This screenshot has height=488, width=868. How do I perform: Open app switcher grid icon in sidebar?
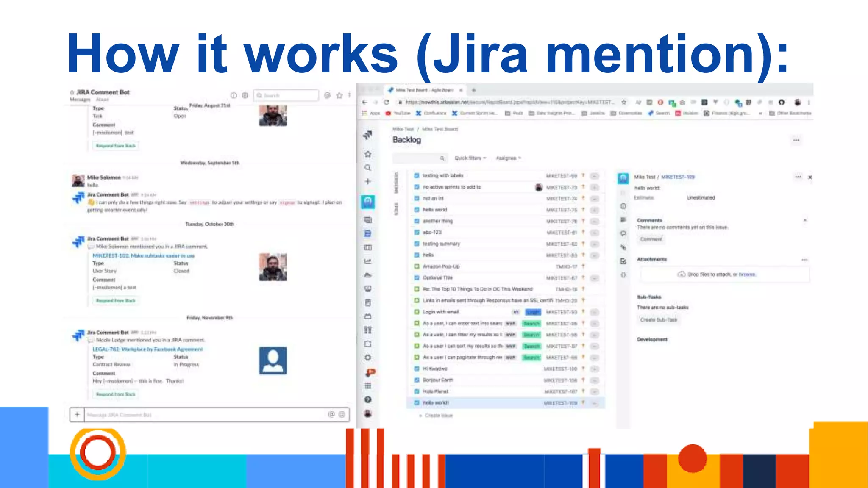pyautogui.click(x=368, y=386)
